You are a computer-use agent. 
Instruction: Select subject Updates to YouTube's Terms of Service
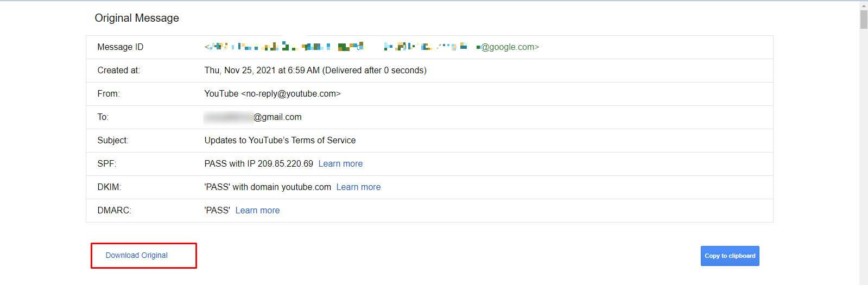pyautogui.click(x=280, y=140)
